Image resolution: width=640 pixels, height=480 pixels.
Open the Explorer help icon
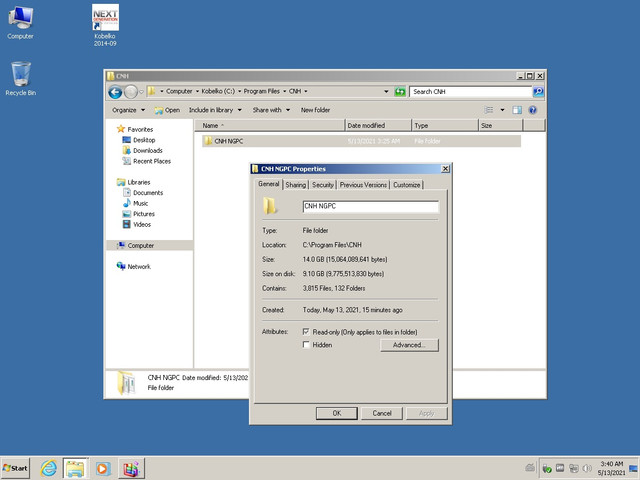(x=532, y=110)
